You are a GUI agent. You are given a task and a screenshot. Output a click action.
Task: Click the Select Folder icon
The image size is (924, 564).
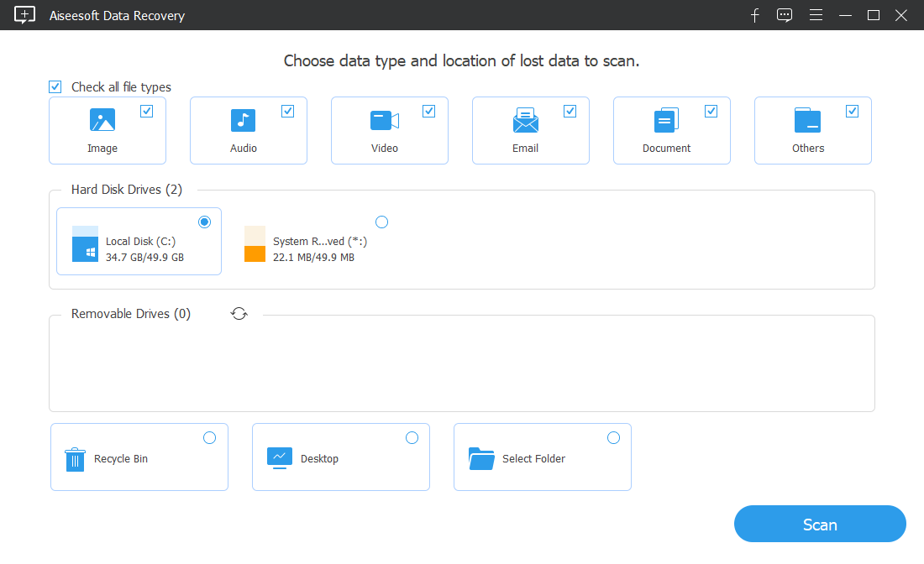point(481,458)
